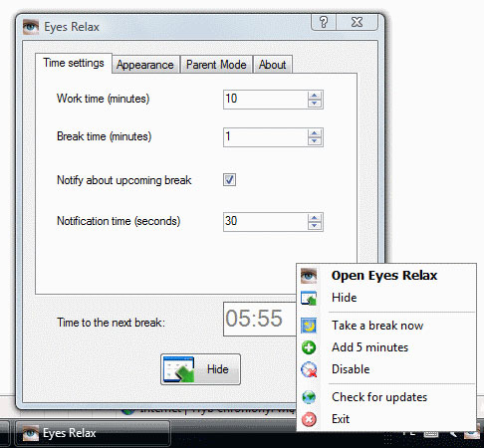The height and width of the screenshot is (448, 484).
Task: Click the globe icon for Check for updates
Action: 309,397
